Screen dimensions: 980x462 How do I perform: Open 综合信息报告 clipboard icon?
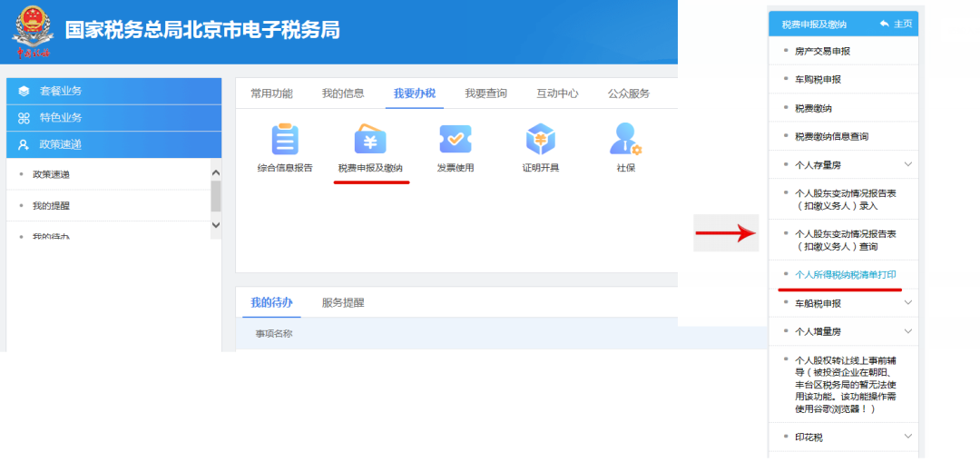pos(285,140)
